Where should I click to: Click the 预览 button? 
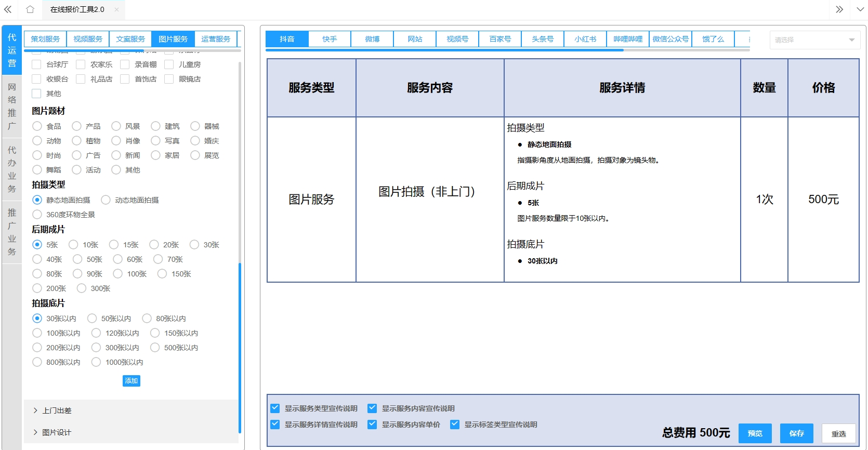point(755,433)
